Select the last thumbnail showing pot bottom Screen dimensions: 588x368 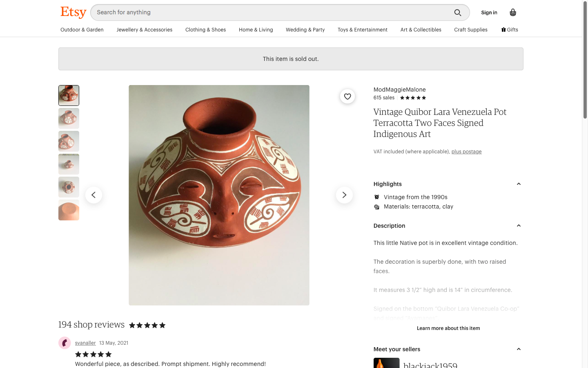pyautogui.click(x=69, y=210)
